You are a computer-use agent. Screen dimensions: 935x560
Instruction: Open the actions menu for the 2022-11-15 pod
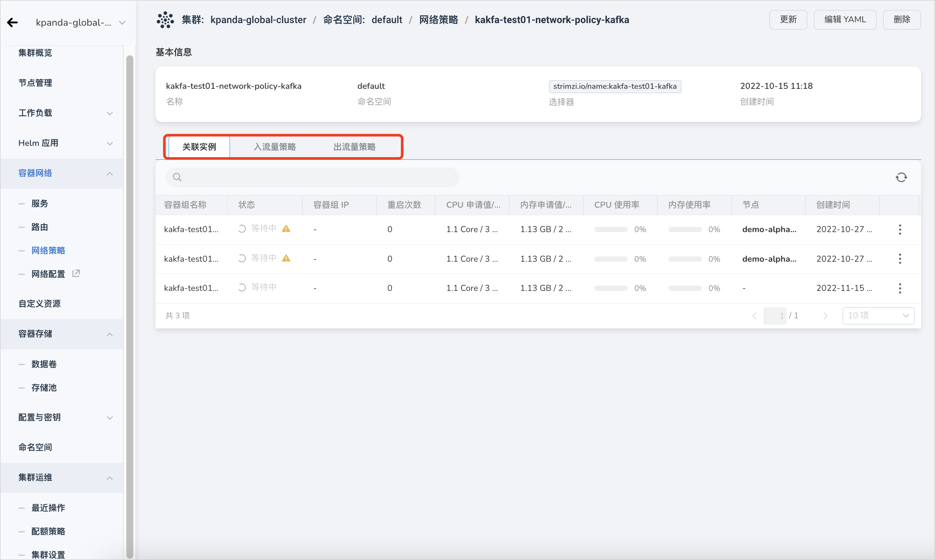click(900, 288)
